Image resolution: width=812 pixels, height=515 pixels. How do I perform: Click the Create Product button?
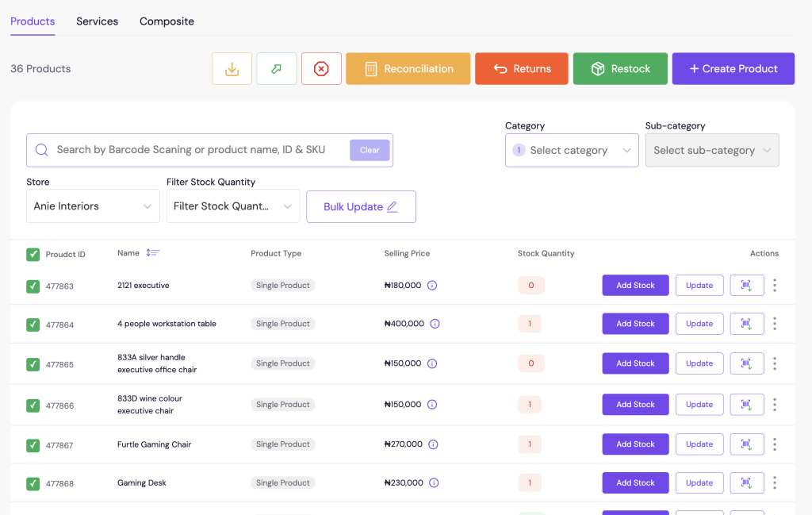[x=733, y=69]
